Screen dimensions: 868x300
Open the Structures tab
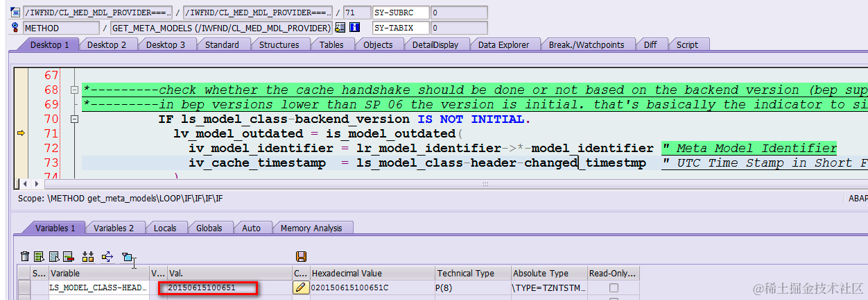click(279, 44)
